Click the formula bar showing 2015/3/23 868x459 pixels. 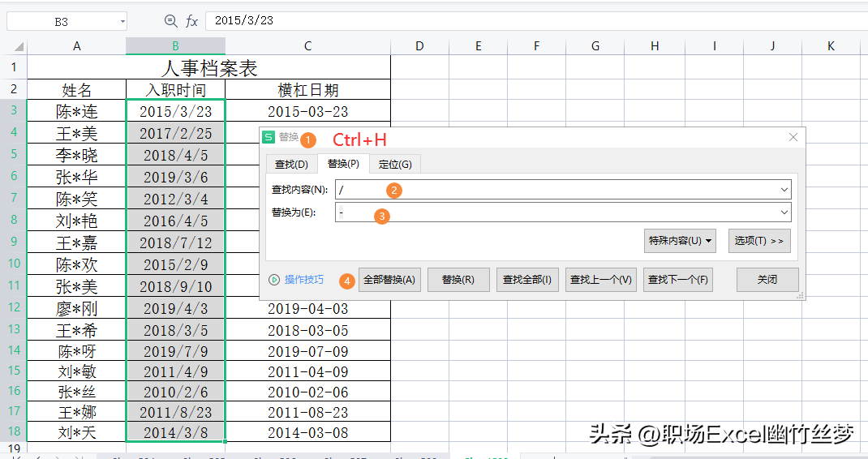(536, 21)
